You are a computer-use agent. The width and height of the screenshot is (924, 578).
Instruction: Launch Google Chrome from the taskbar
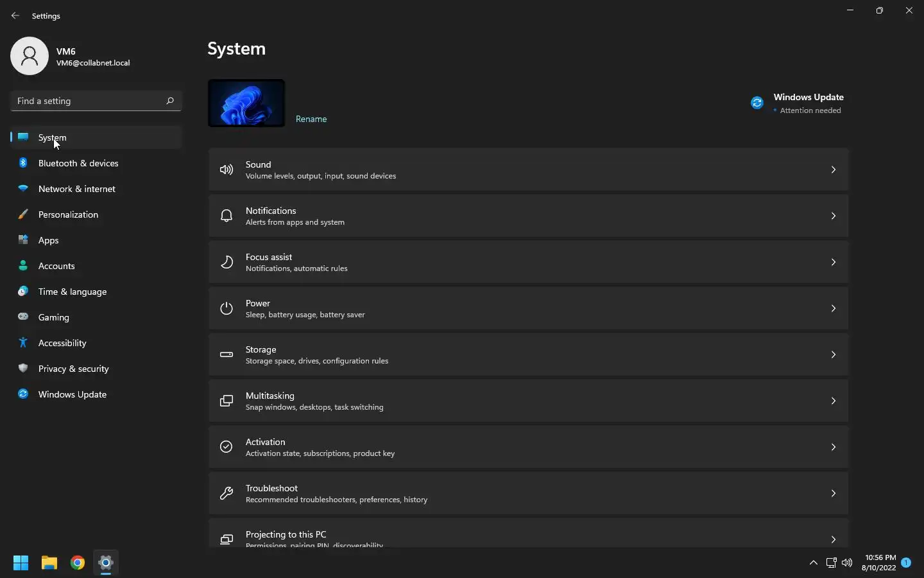coord(78,563)
